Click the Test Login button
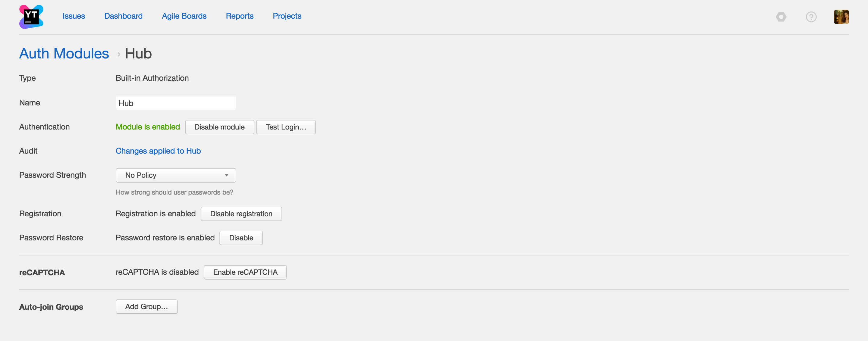Image resolution: width=868 pixels, height=341 pixels. coord(286,127)
